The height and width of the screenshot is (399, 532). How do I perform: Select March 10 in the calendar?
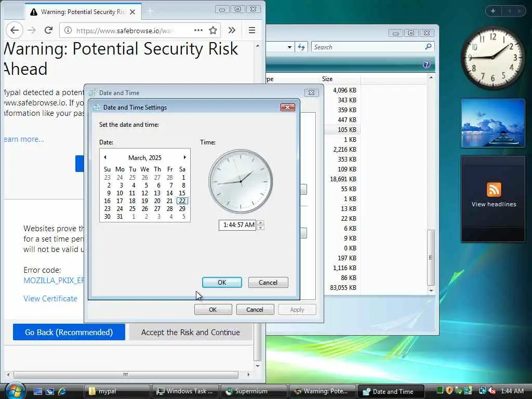click(x=120, y=193)
